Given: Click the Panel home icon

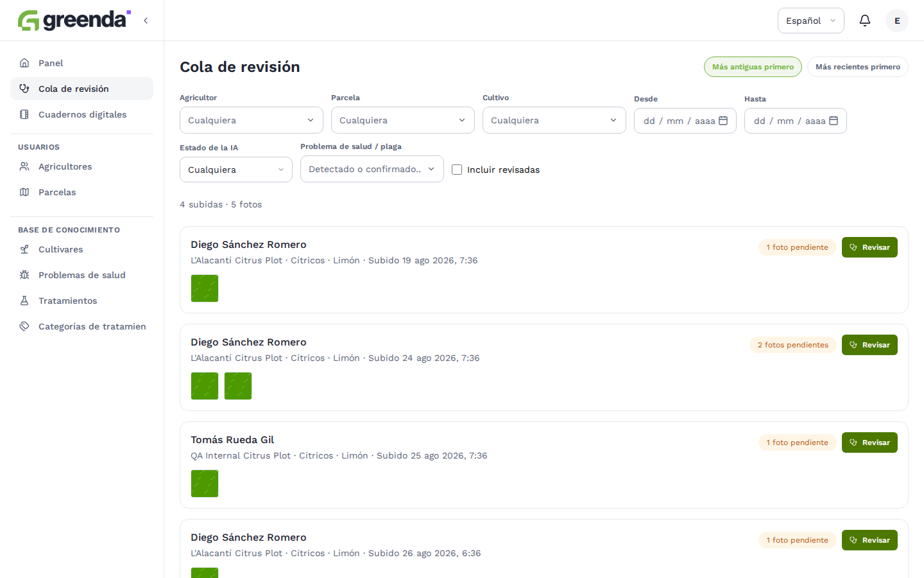Looking at the screenshot, I should [24, 63].
